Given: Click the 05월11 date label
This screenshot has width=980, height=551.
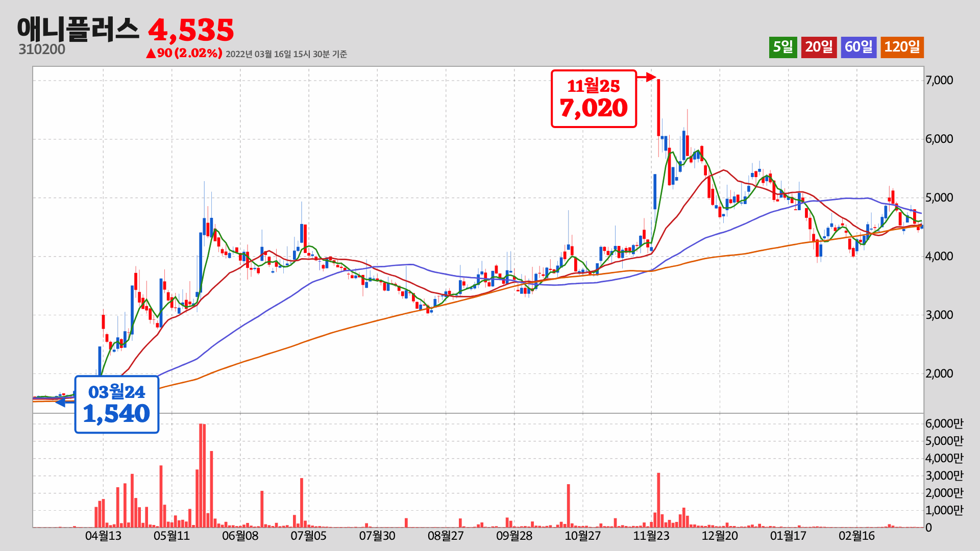Looking at the screenshot, I should point(171,536).
